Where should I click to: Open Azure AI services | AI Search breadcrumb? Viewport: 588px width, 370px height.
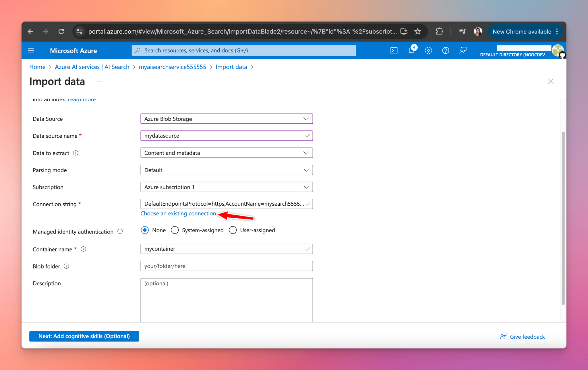coord(92,67)
